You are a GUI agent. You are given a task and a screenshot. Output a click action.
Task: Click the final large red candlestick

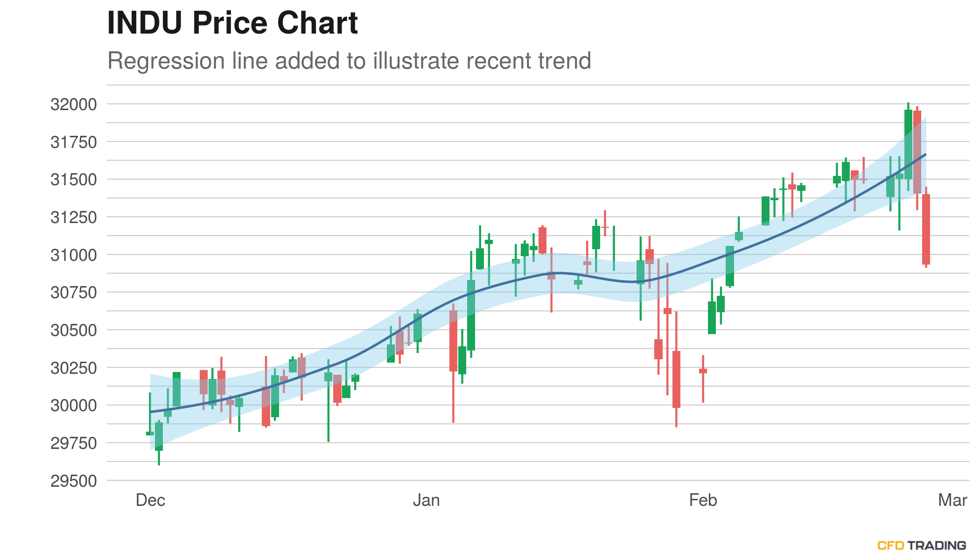(x=926, y=229)
